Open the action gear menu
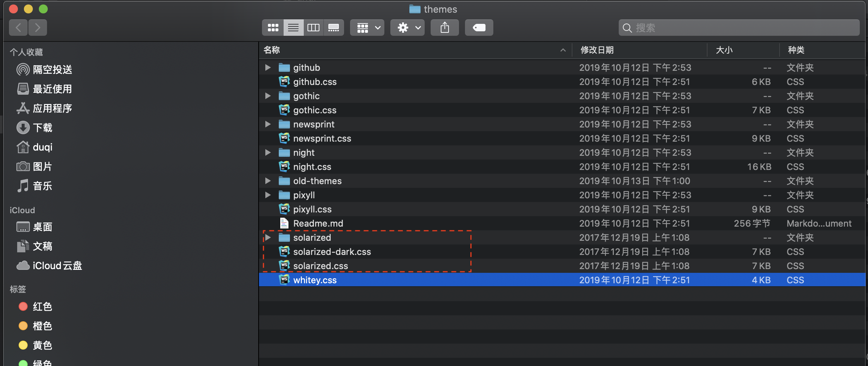The image size is (868, 366). pos(407,27)
